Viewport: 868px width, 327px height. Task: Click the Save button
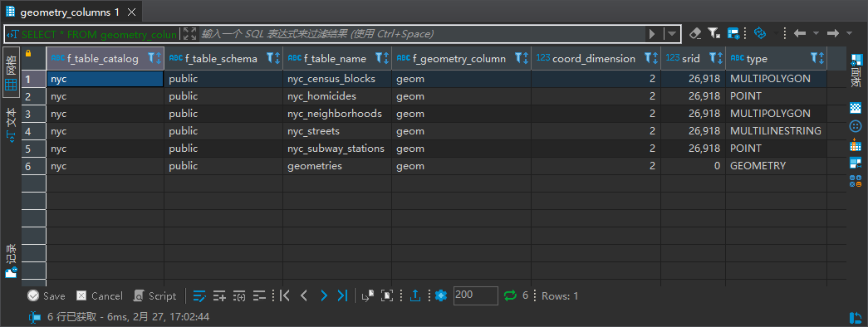46,296
